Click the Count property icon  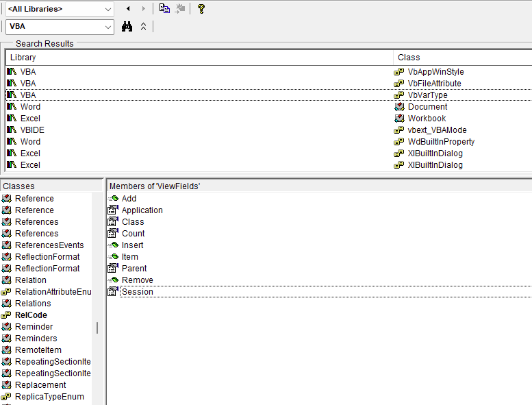113,233
